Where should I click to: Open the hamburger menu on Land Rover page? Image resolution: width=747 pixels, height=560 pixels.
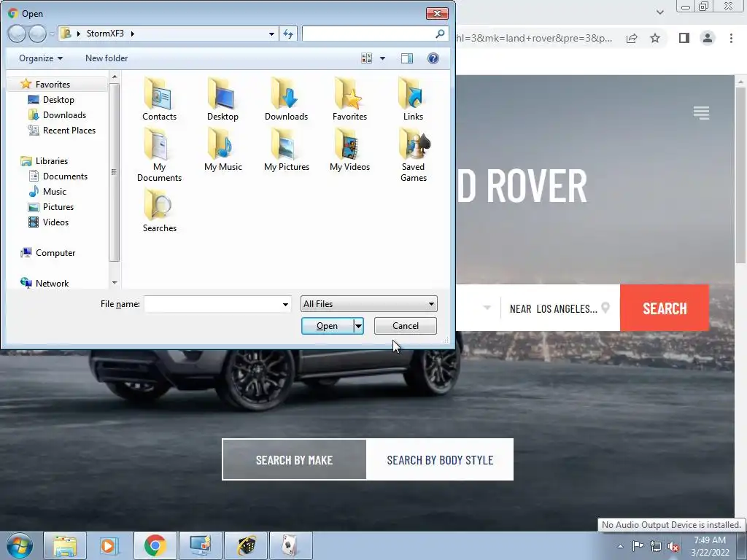[x=701, y=113]
